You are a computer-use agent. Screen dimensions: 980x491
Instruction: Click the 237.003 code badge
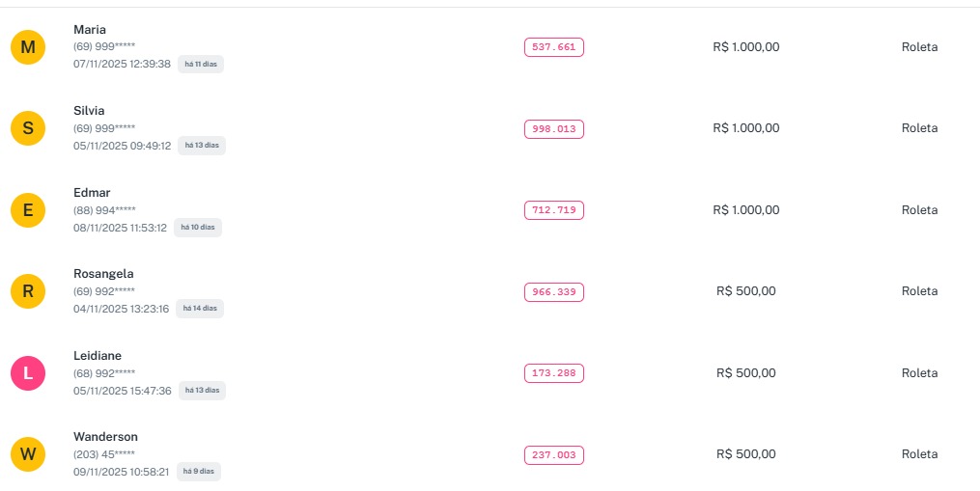[553, 454]
